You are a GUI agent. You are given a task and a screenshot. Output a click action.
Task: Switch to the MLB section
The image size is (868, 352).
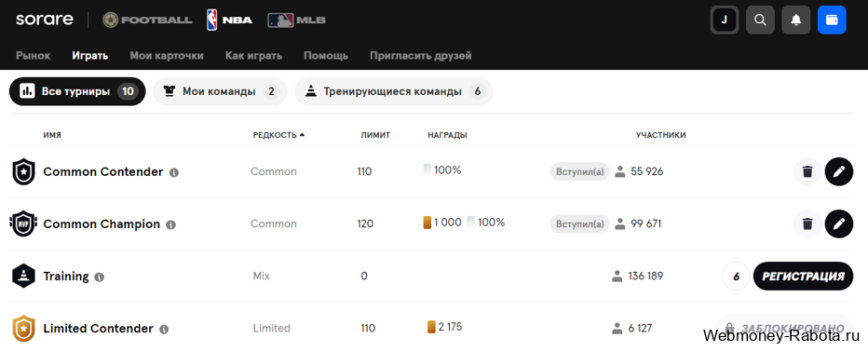coord(297,20)
